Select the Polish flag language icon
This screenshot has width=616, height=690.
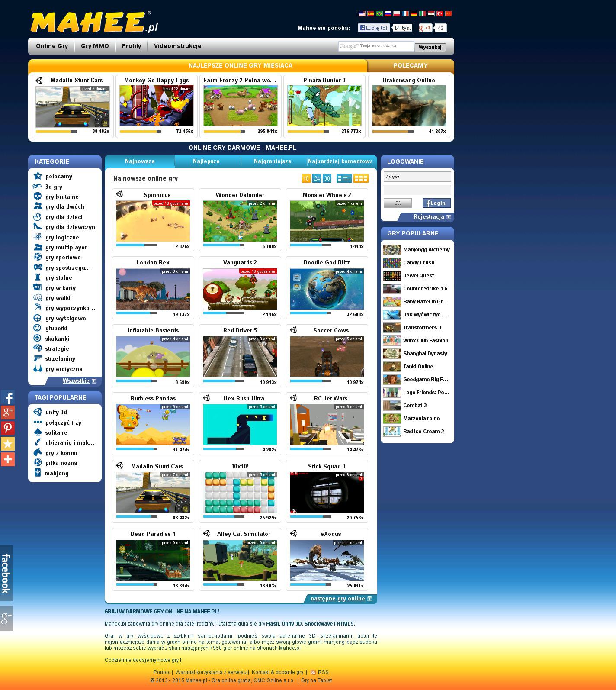click(x=396, y=14)
